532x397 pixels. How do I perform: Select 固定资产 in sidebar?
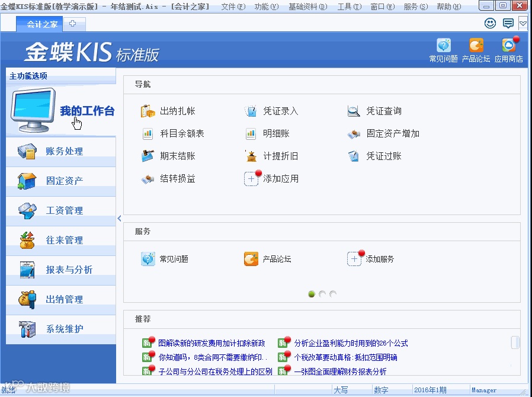tap(61, 181)
